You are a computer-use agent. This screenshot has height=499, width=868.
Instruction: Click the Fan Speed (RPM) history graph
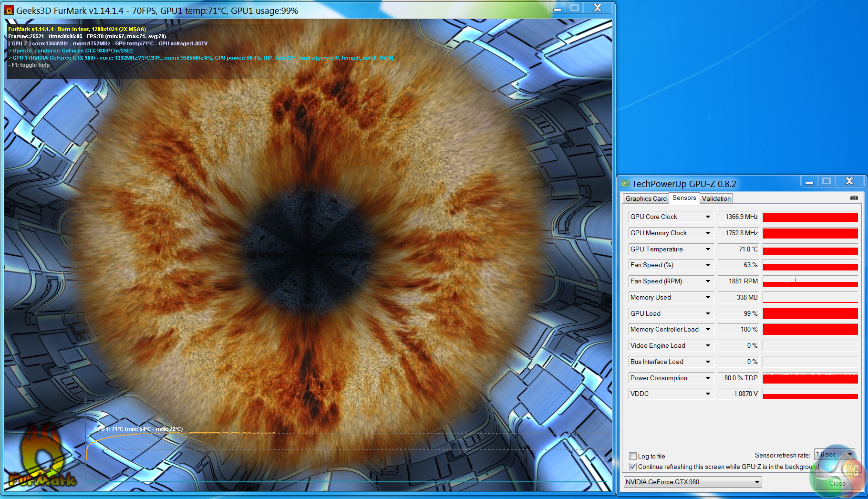tap(810, 281)
